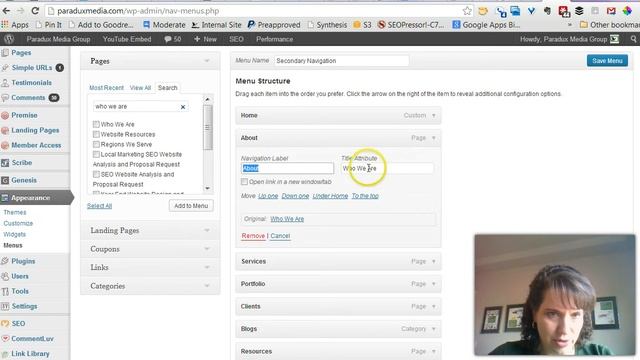Open the Apps grid in bookmarks bar
This screenshot has width=640, height=360.
click(x=15, y=25)
